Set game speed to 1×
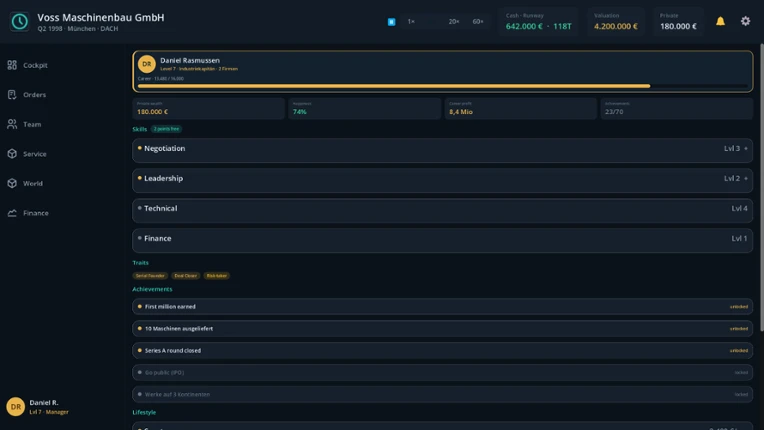Image resolution: width=764 pixels, height=430 pixels. pyautogui.click(x=411, y=22)
